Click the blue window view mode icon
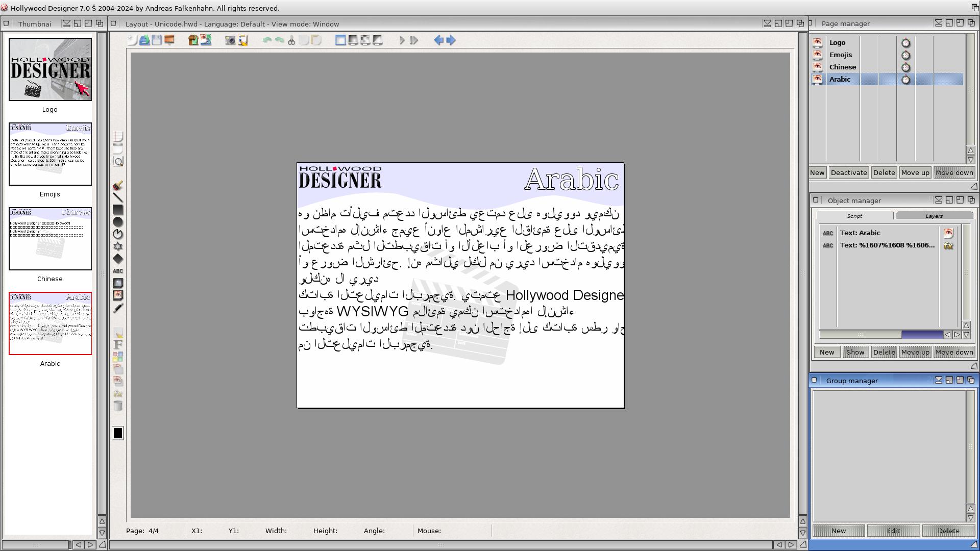 pyautogui.click(x=340, y=40)
